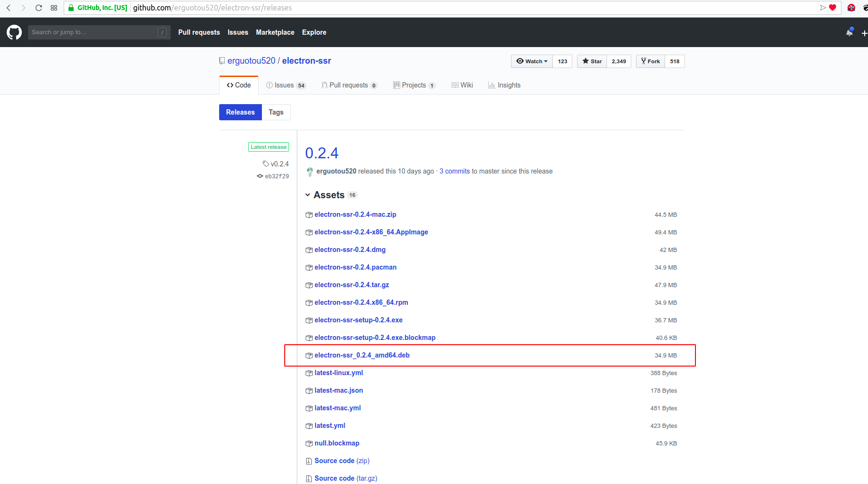Download electron-ssr-0.2.4.tar.gz
868x484 pixels.
tap(352, 285)
